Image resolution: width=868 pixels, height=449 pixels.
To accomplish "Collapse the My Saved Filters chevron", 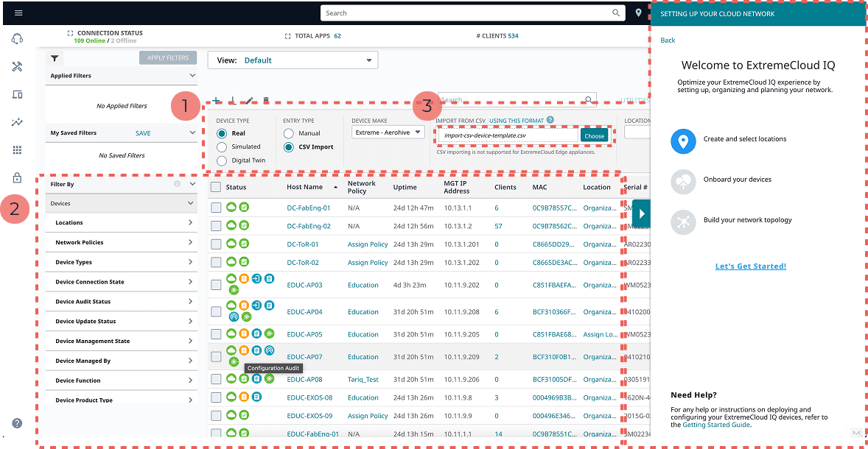I will [x=192, y=132].
